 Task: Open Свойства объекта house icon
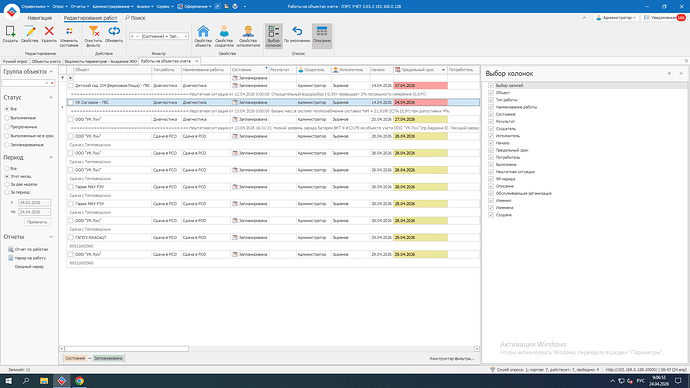pos(203,31)
